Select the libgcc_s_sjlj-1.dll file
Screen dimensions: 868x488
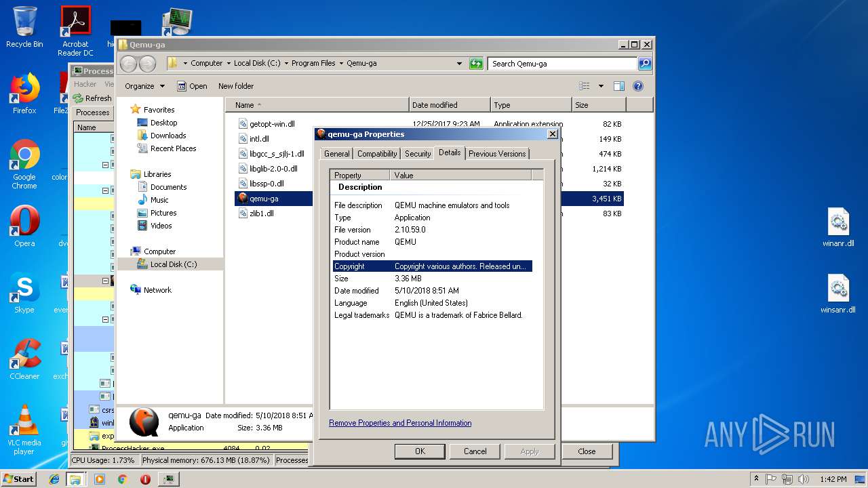[277, 154]
